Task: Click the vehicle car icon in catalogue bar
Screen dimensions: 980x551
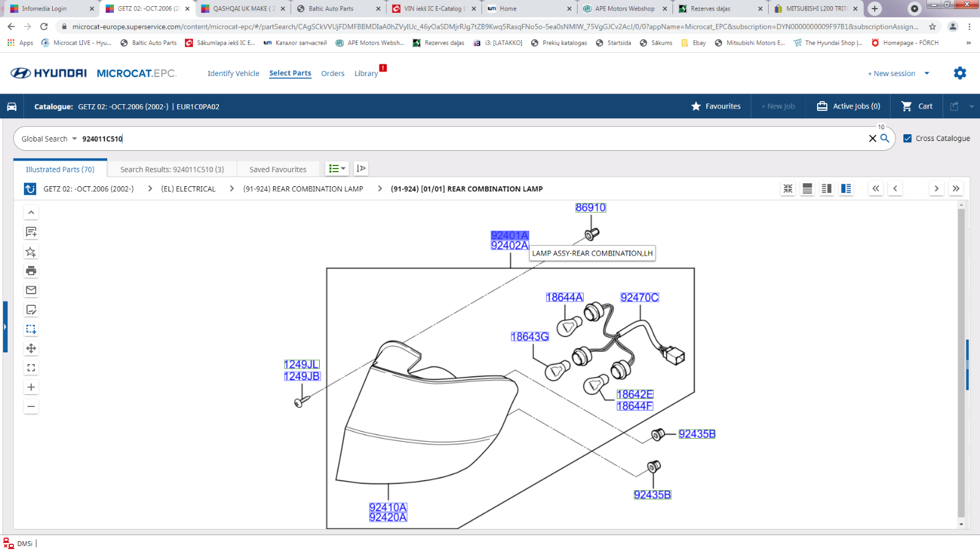Action: pyautogui.click(x=12, y=106)
